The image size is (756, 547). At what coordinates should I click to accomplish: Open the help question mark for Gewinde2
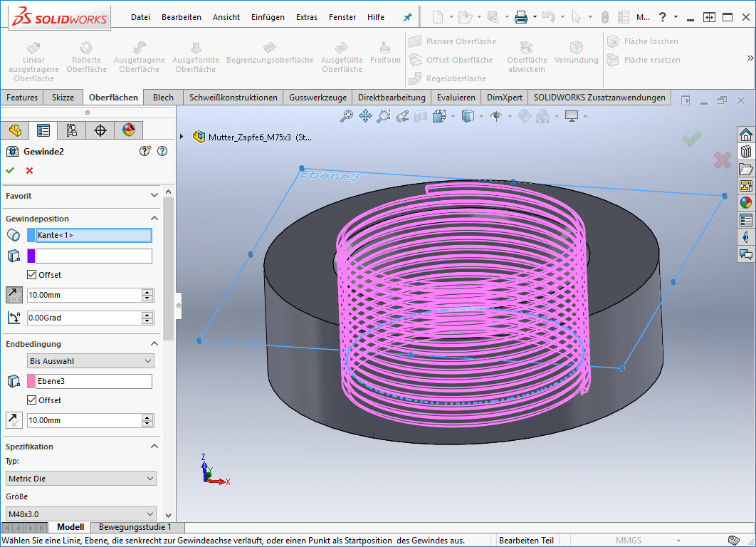tap(162, 151)
